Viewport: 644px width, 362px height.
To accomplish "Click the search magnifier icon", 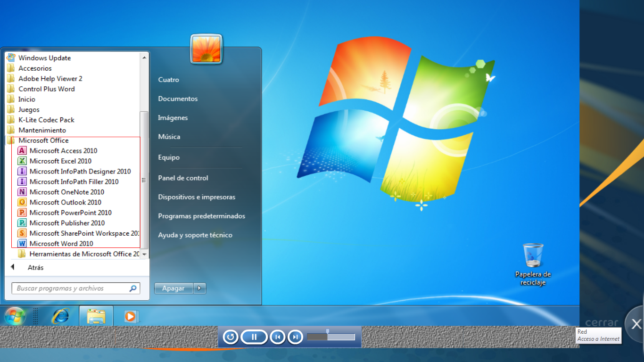I will [x=133, y=288].
